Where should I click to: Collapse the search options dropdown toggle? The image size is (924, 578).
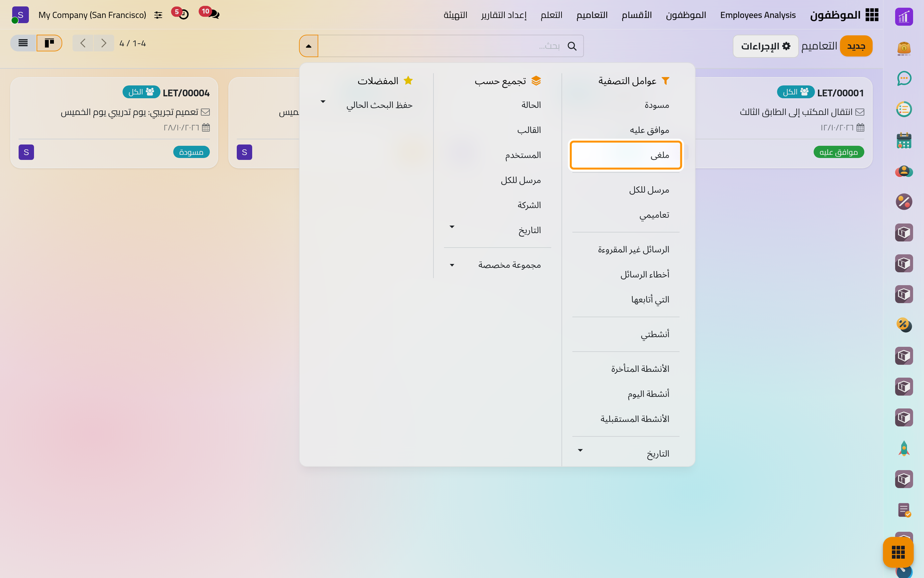(308, 46)
